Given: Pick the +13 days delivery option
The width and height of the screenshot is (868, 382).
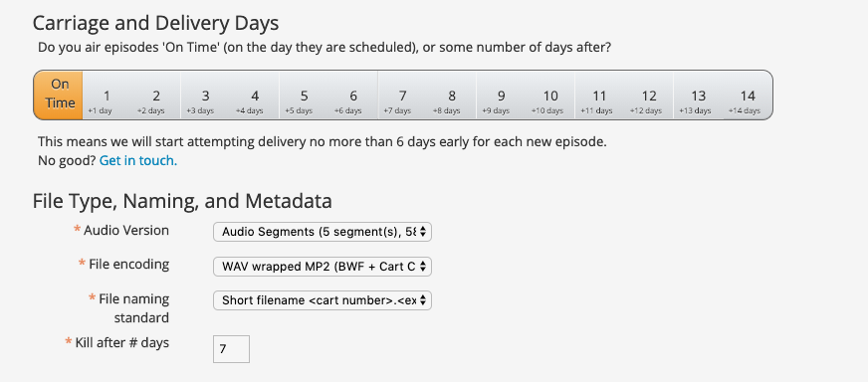Looking at the screenshot, I should point(698,95).
